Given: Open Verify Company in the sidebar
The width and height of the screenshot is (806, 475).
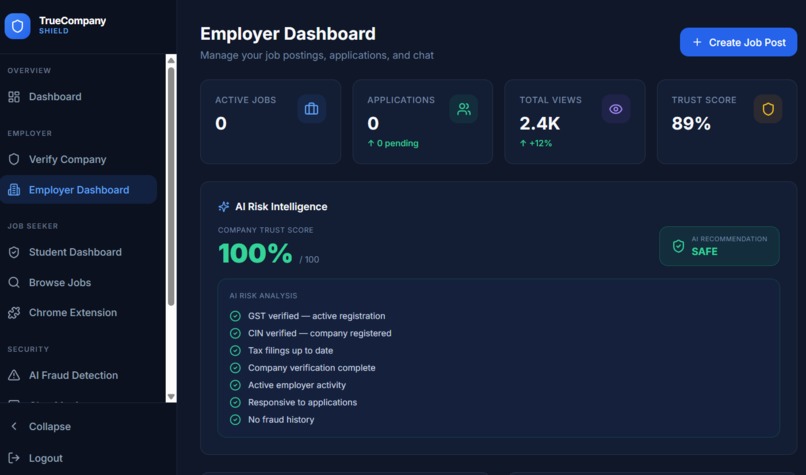Looking at the screenshot, I should point(79,159).
